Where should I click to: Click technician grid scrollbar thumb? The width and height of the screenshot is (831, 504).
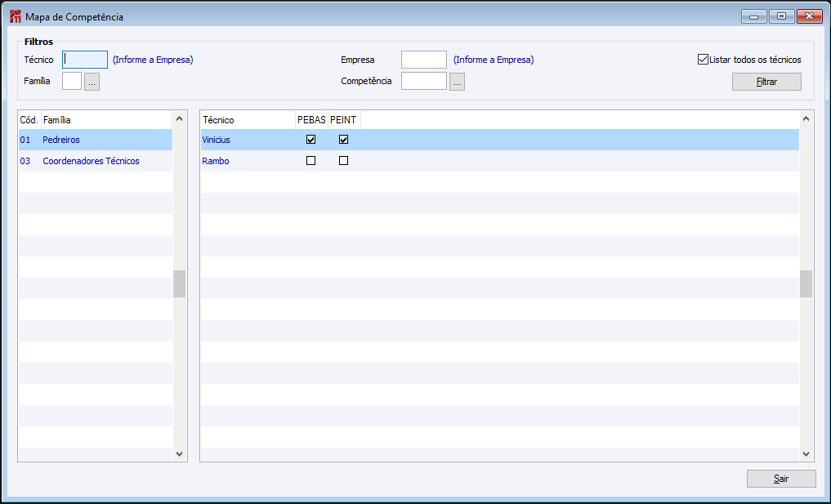[x=806, y=284]
